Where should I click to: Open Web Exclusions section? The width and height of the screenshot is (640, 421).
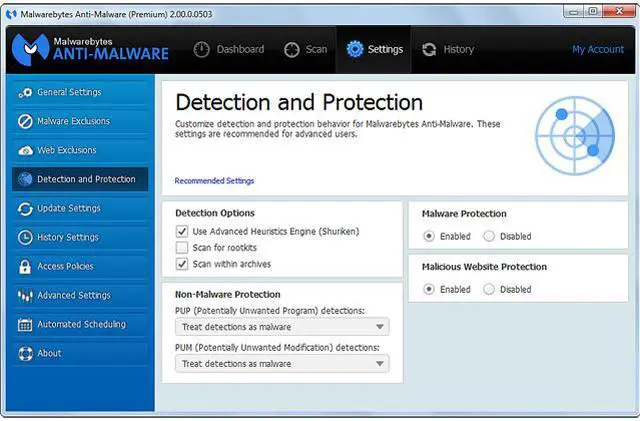coord(80,150)
